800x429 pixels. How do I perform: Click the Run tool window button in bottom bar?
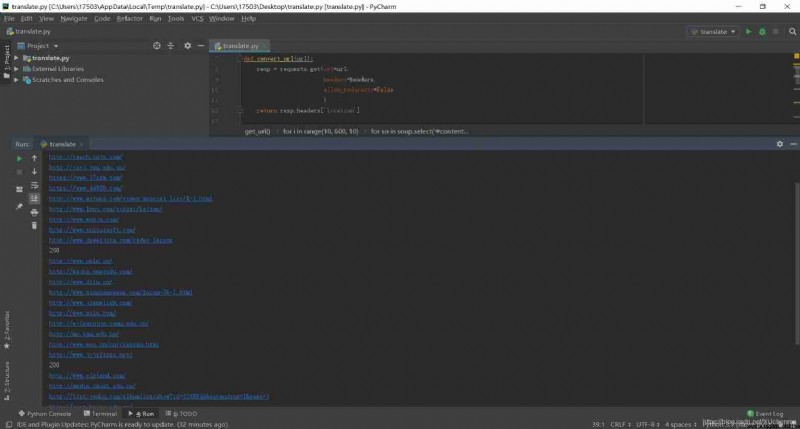pos(141,414)
